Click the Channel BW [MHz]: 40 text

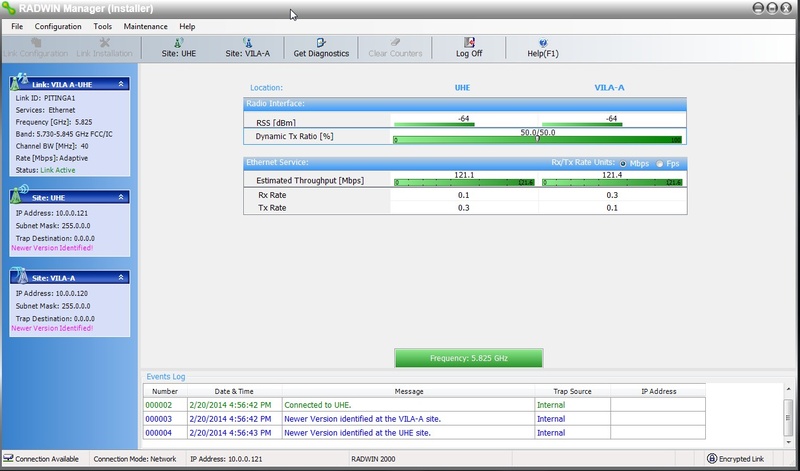point(52,146)
